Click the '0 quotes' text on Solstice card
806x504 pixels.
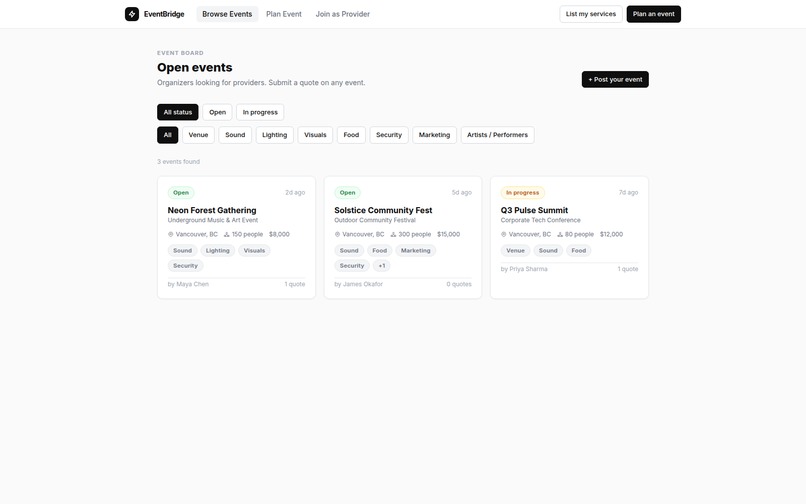tap(459, 284)
